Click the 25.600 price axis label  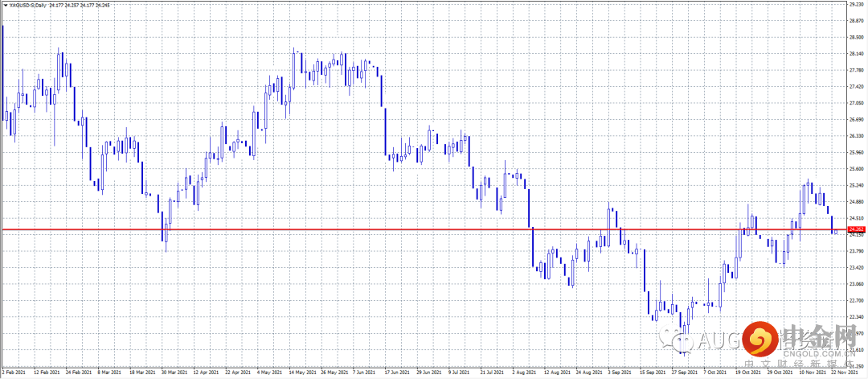pos(858,169)
